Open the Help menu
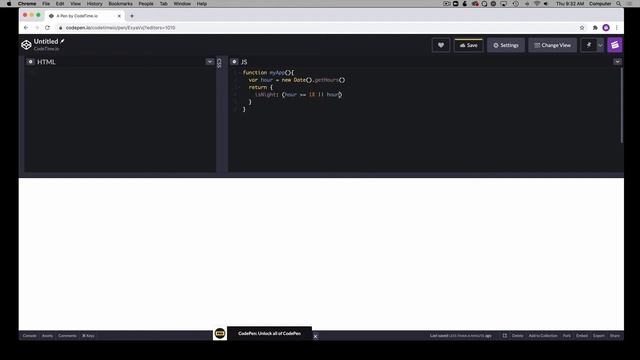 [202, 4]
